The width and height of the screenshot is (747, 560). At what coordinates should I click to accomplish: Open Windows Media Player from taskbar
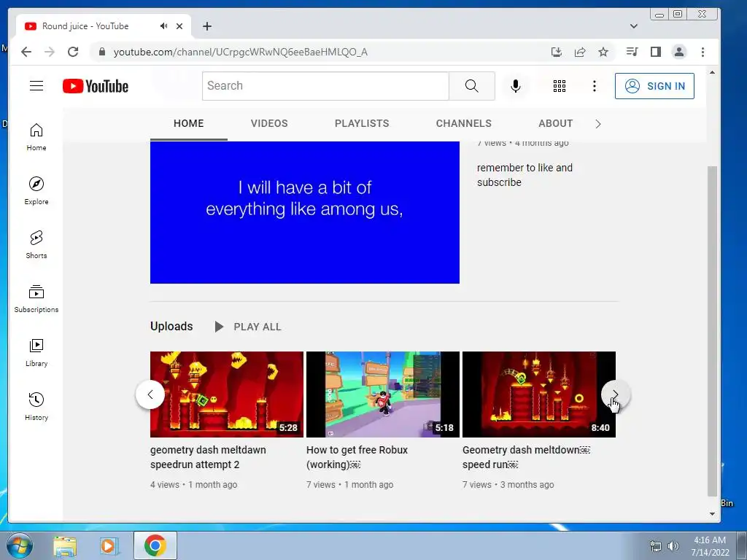click(x=109, y=546)
